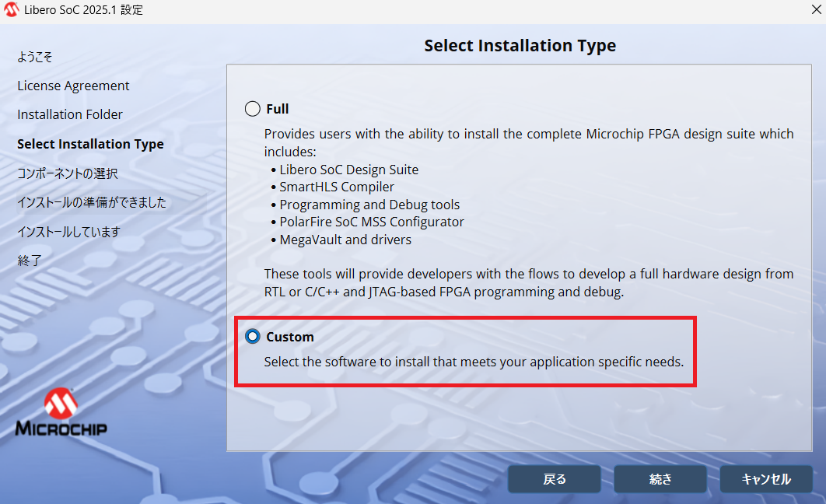826x504 pixels.
Task: Click the 終了 step in the sidebar
Action: click(30, 261)
